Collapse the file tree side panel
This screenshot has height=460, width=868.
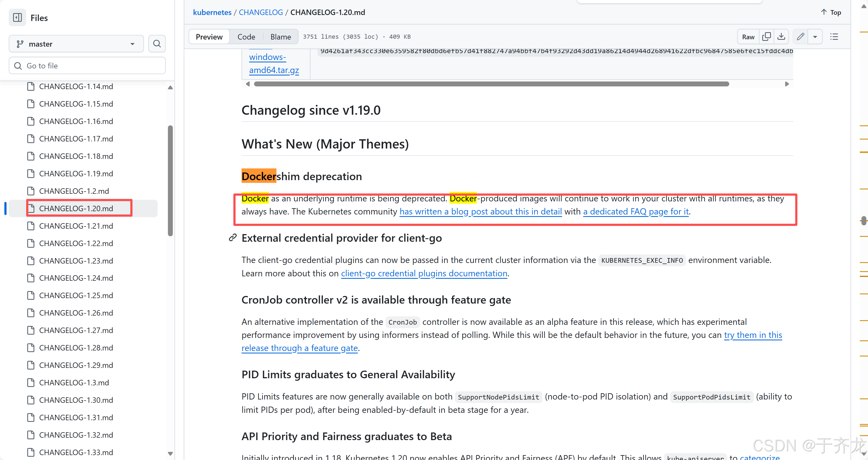click(x=17, y=17)
